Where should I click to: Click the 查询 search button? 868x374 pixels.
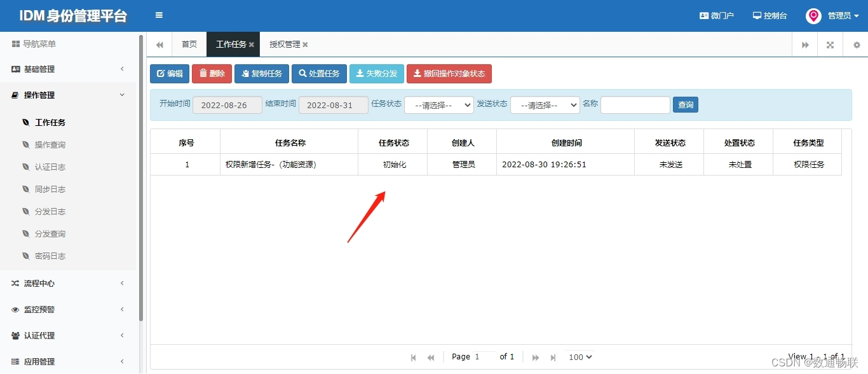click(x=686, y=105)
